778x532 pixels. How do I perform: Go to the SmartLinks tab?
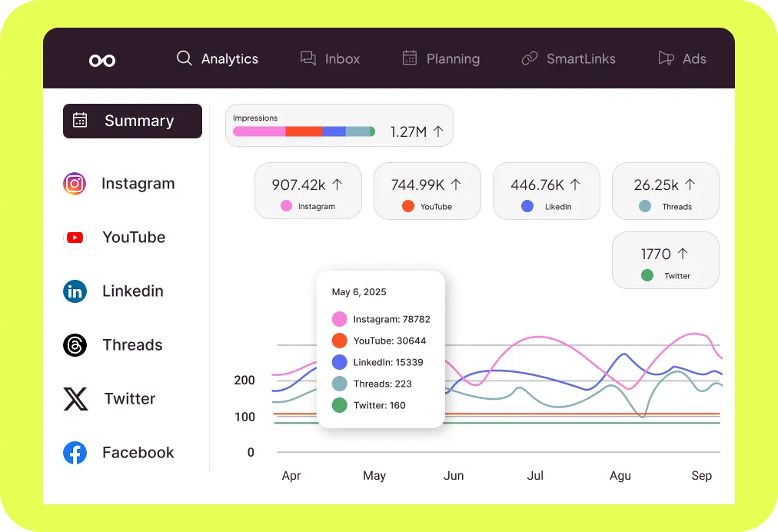click(x=568, y=58)
